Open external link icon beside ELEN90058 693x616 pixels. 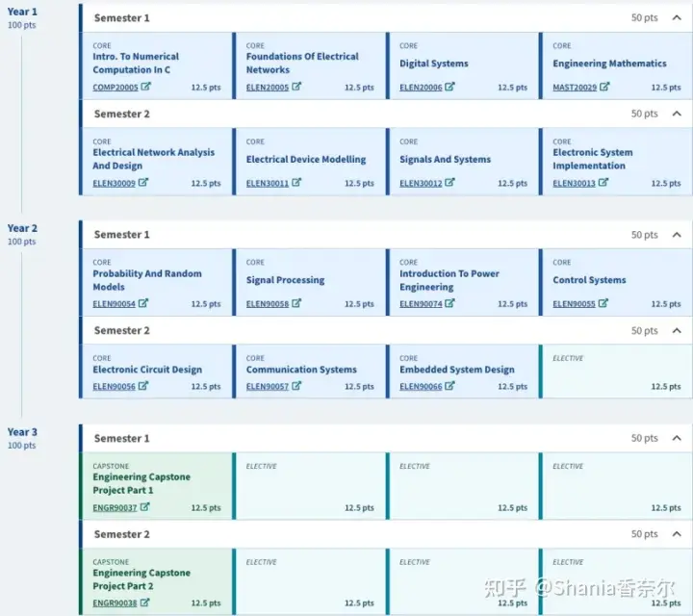click(x=296, y=303)
